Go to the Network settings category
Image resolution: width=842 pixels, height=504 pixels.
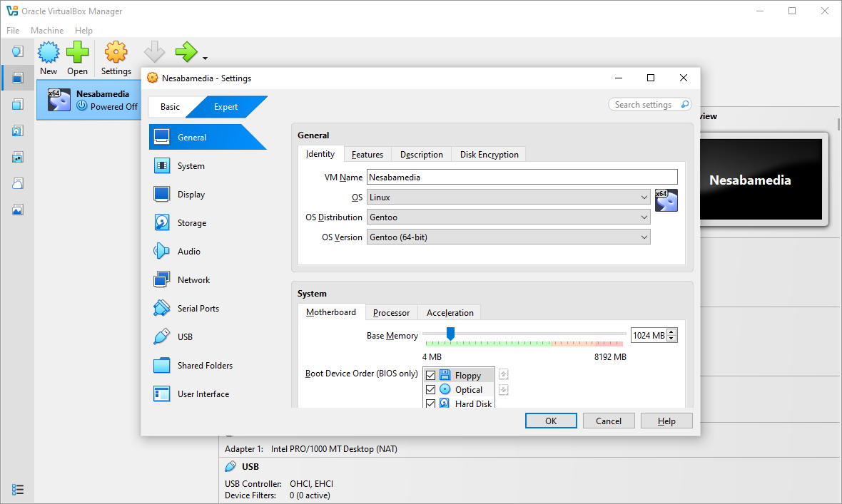(193, 280)
